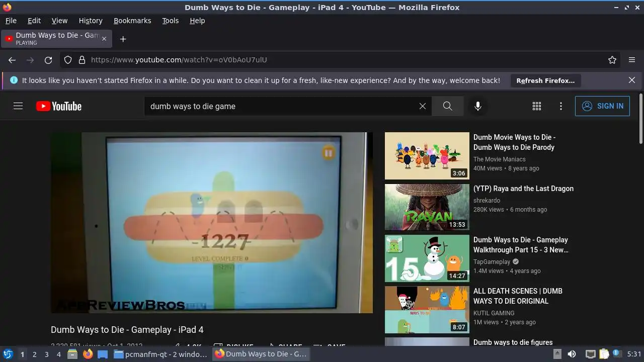Open Dumb ways to die figures title
Screen dimensions: 644x362
513,342
